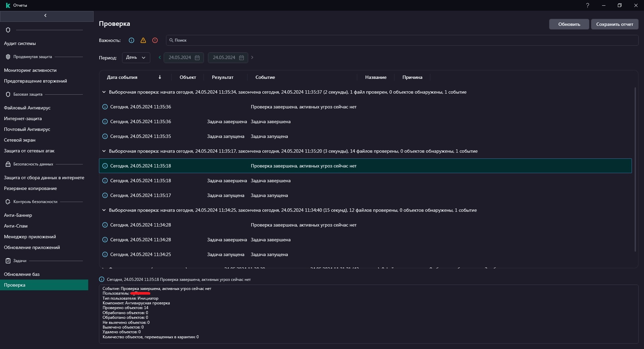Screen dimensions: 644x349
Task: Go to previous period with left arrow
Action: point(160,57)
